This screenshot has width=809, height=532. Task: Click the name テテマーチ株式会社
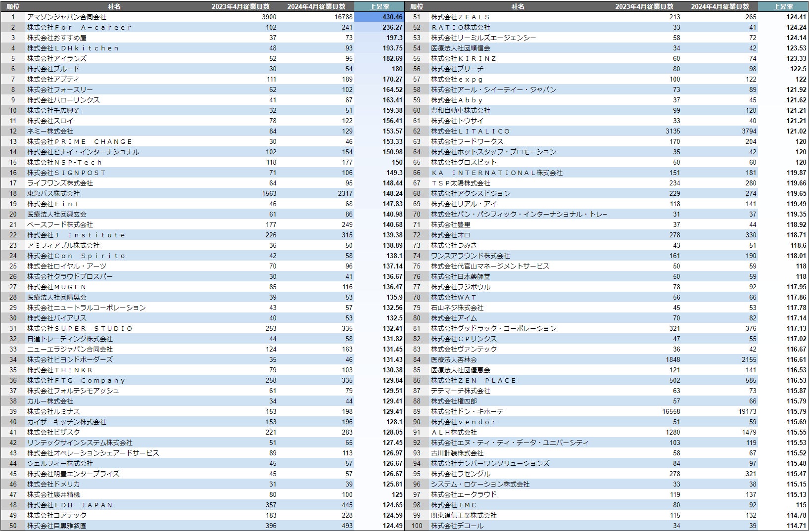coord(461,391)
